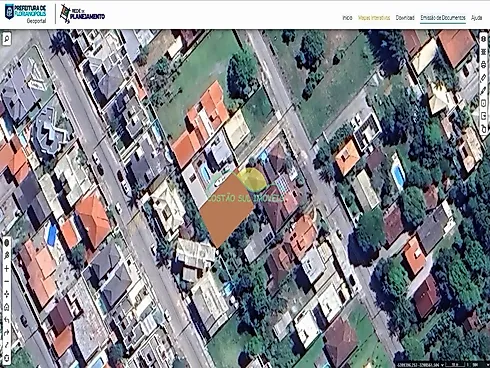The height and width of the screenshot is (368, 490).
Task: Open the Download menu item
Action: click(x=405, y=18)
